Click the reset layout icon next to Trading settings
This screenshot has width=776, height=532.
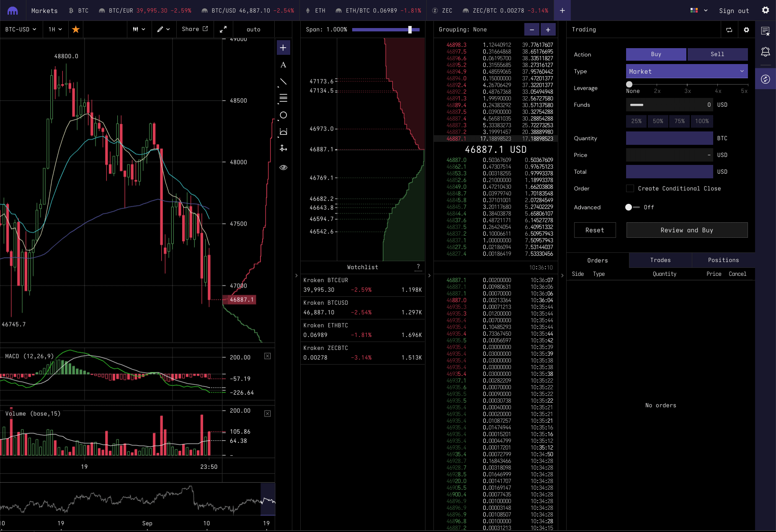(x=729, y=30)
